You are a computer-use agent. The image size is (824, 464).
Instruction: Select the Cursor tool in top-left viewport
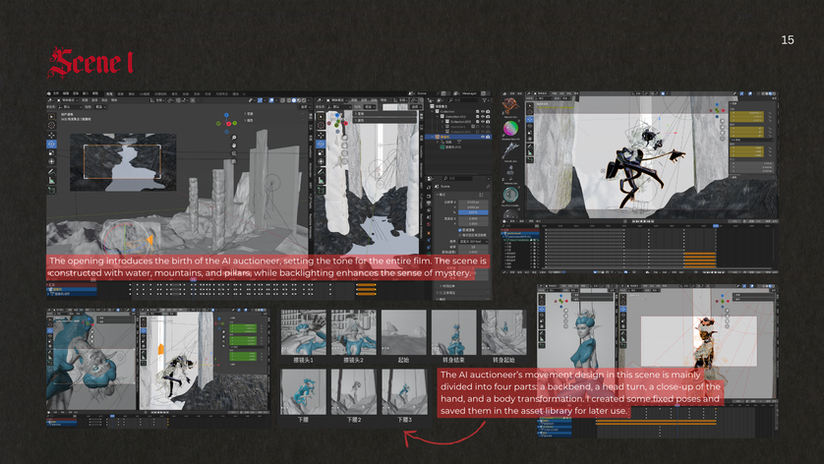click(52, 125)
